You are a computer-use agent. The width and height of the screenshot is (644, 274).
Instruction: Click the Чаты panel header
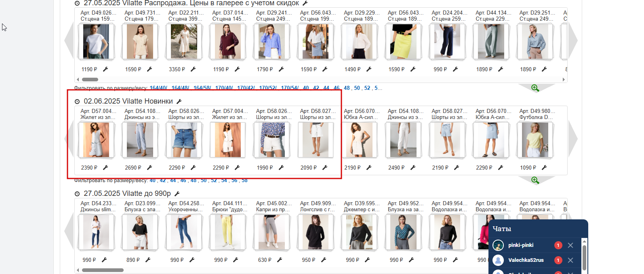tap(538, 229)
